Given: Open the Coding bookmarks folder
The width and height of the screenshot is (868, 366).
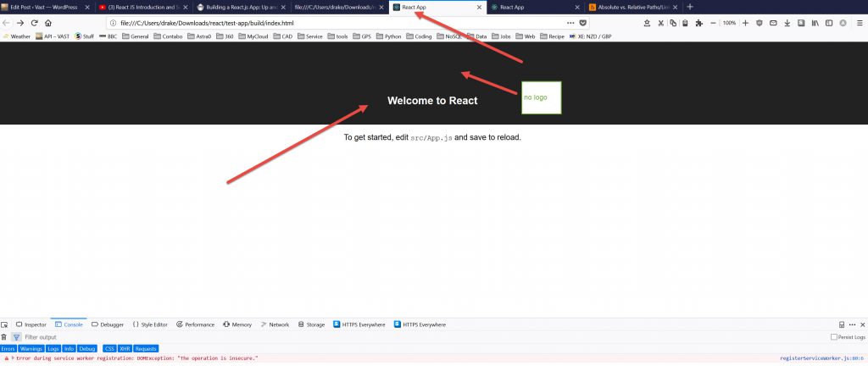Looking at the screenshot, I should point(420,36).
